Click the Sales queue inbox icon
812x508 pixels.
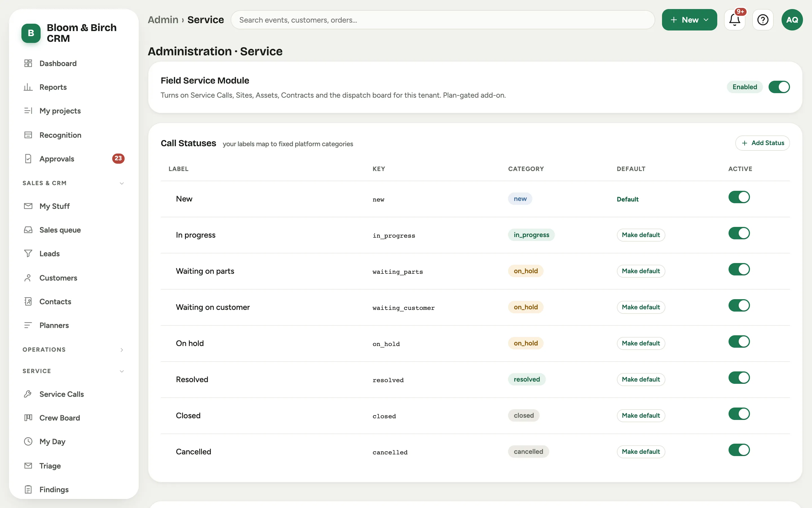(x=28, y=230)
